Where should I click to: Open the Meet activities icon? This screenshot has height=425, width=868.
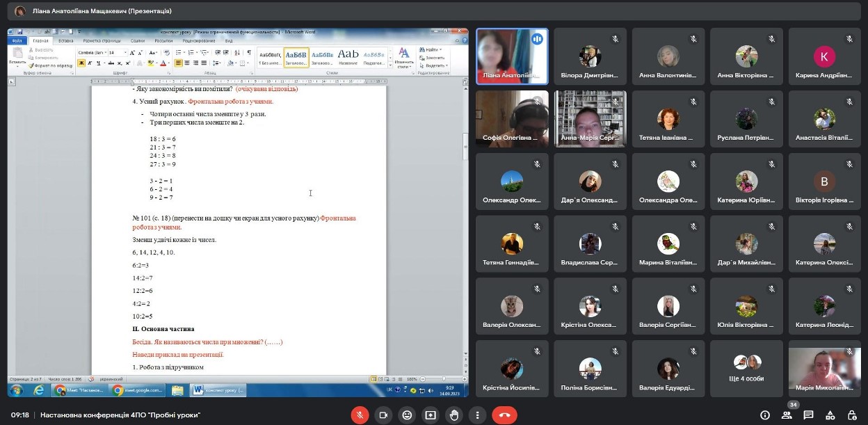(830, 415)
